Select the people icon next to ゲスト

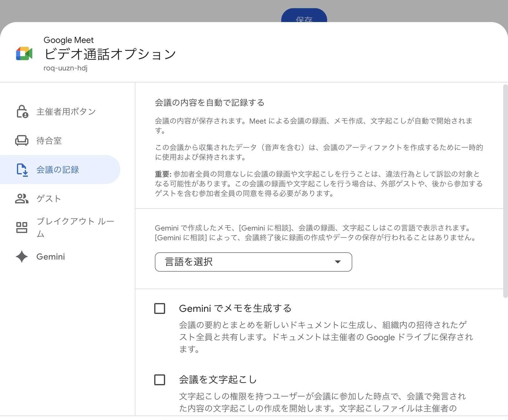click(x=21, y=199)
